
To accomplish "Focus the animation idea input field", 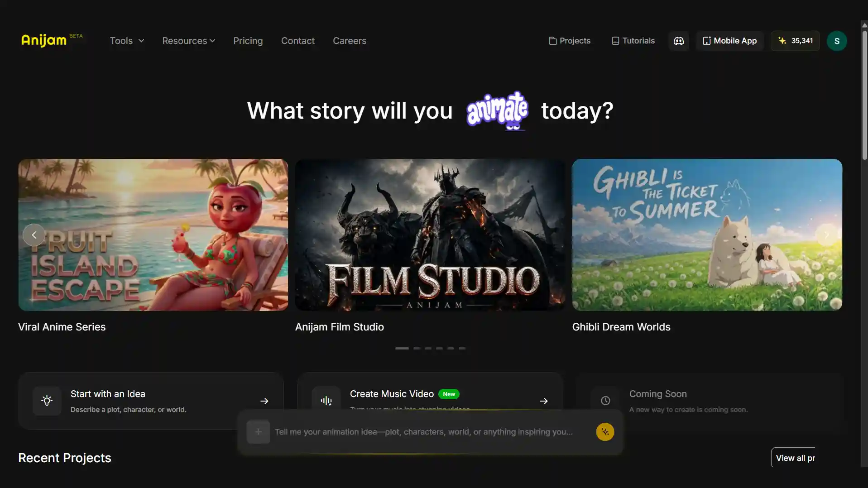I will coord(424,432).
